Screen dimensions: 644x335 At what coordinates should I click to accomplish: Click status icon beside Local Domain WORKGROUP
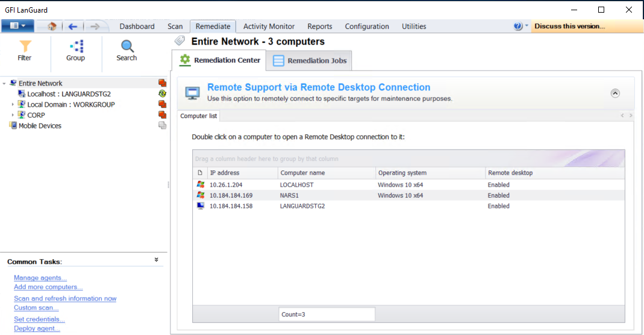(x=162, y=104)
